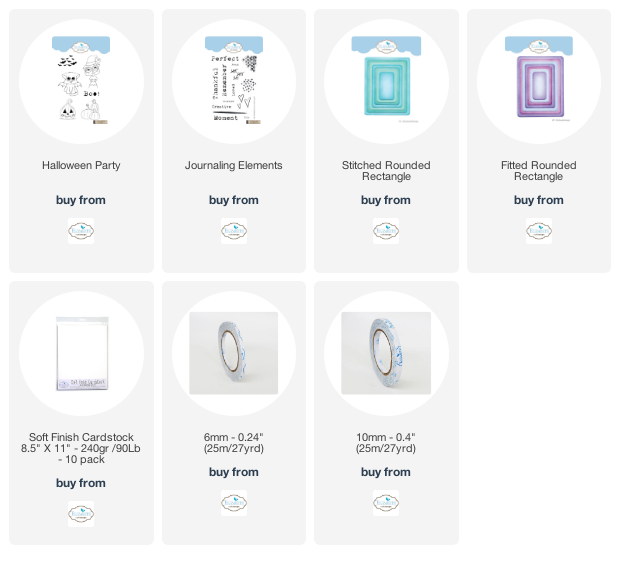View teal Stitched Rounded Rectangle die image
620x565 pixels.
point(386,79)
